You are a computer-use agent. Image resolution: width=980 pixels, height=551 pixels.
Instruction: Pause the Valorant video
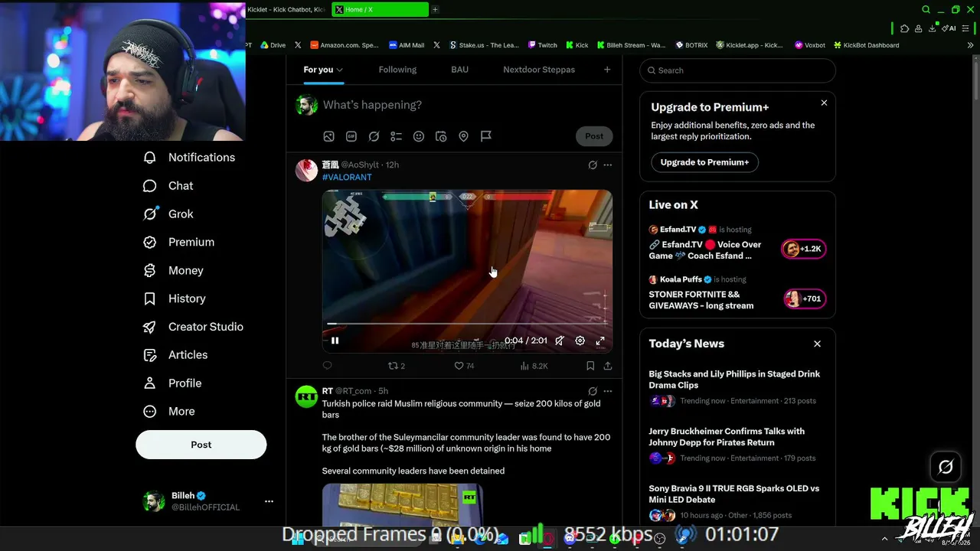click(335, 341)
